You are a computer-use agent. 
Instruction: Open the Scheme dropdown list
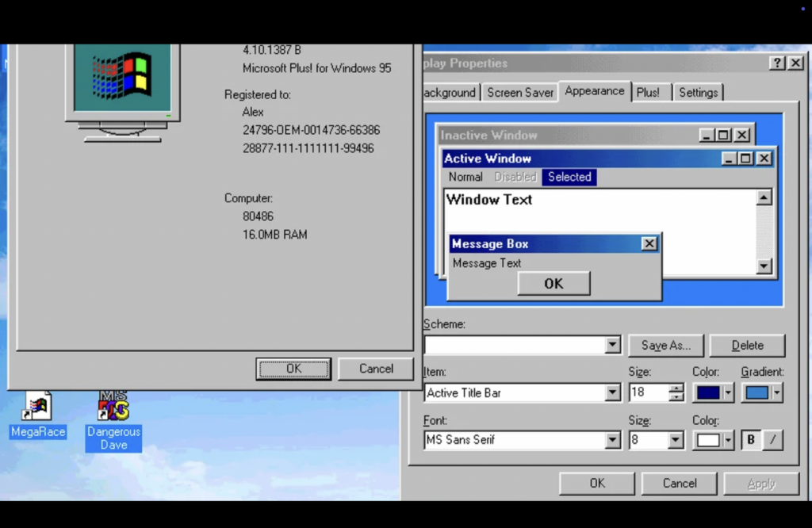click(x=613, y=345)
